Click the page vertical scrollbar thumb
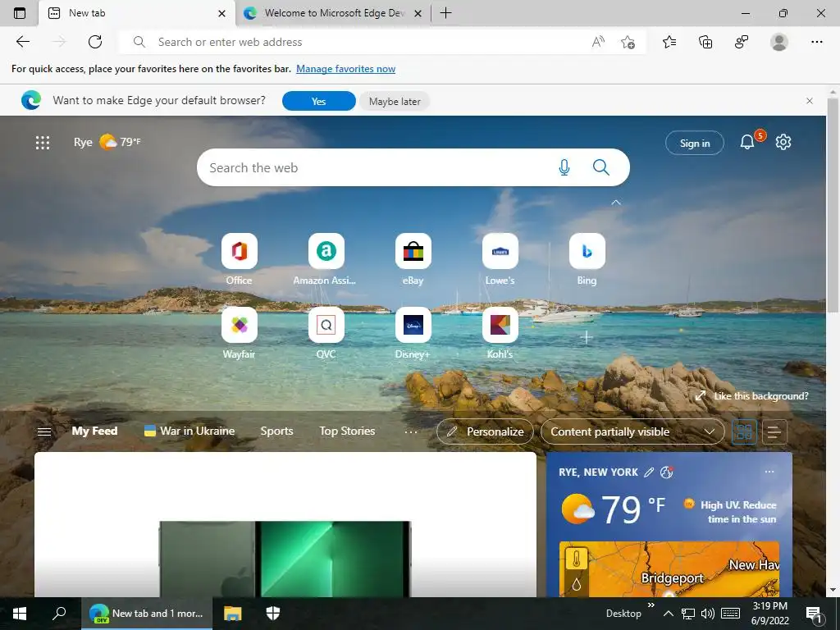The image size is (840, 630). pyautogui.click(x=833, y=204)
